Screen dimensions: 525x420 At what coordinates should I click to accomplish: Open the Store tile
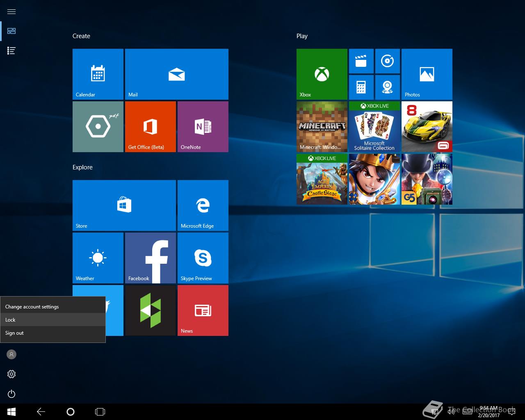[124, 205]
